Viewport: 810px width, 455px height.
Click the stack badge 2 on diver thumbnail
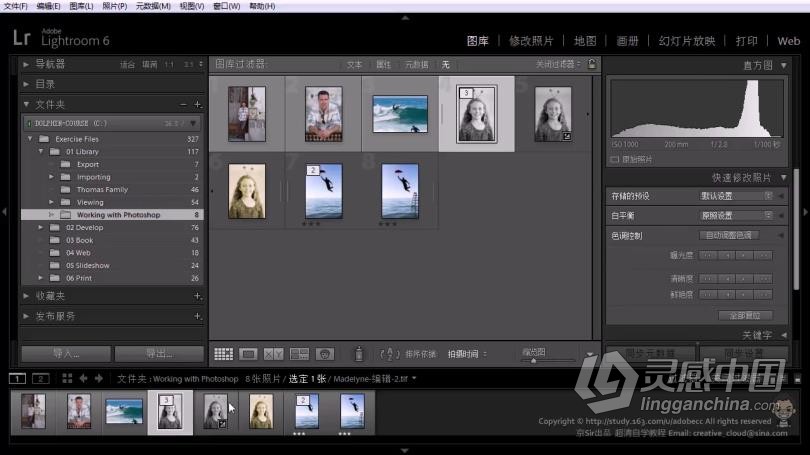(313, 170)
